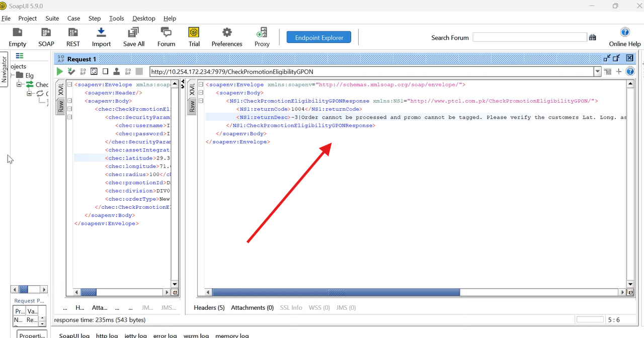The image size is (644, 338).
Task: Submit the request with the green play button
Action: point(60,71)
